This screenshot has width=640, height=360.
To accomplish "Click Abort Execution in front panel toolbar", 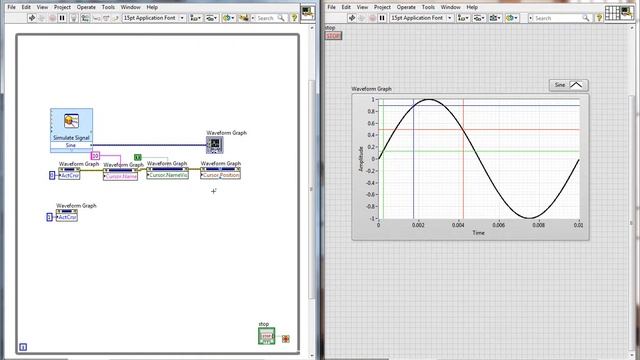I will click(372, 18).
